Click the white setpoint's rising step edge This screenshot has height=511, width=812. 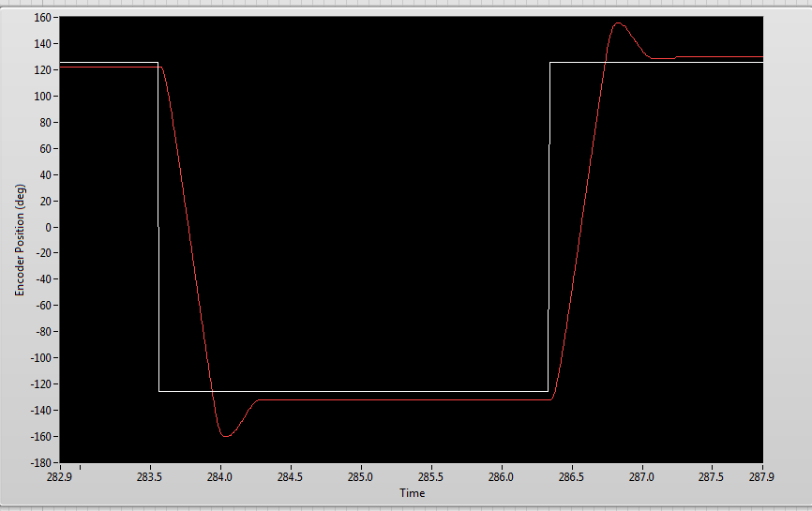[549, 227]
